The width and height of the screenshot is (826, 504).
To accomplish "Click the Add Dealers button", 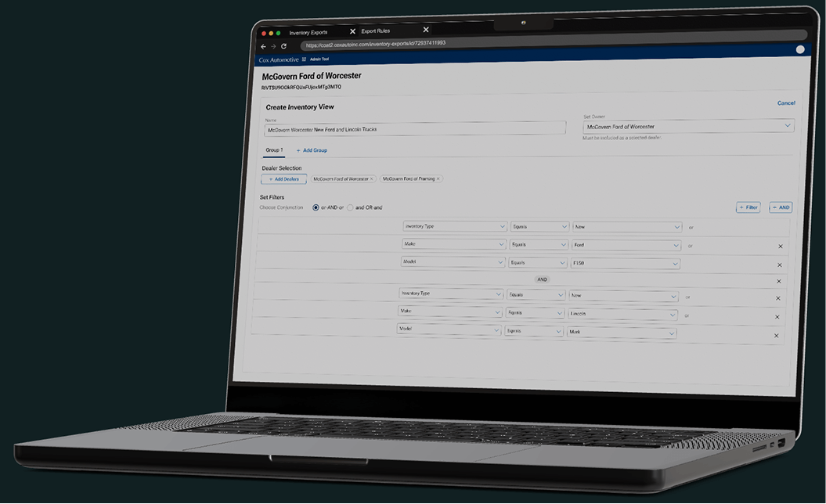I will tap(284, 179).
